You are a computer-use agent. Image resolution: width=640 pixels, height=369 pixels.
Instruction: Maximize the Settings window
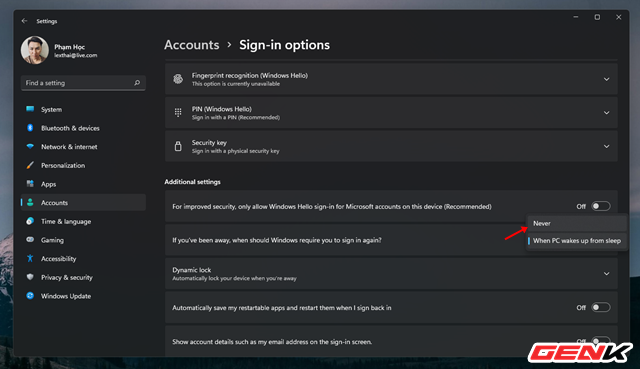pos(597,17)
